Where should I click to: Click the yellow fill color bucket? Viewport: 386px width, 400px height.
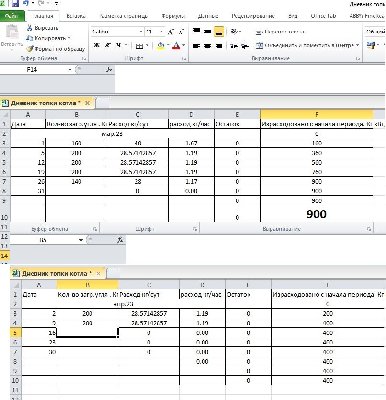coord(161,46)
